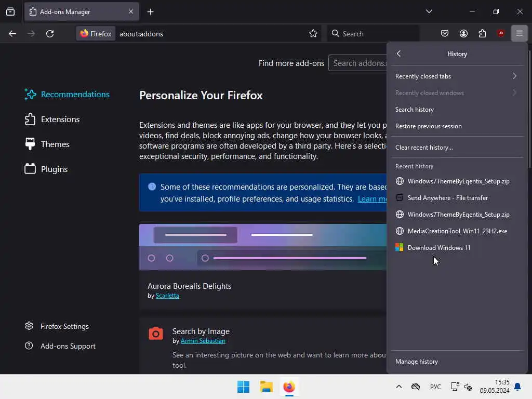Click the Search by Image camera icon

156,334
